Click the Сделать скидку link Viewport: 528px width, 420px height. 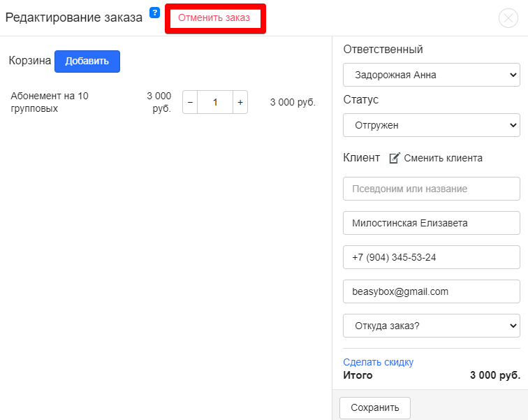click(x=378, y=362)
